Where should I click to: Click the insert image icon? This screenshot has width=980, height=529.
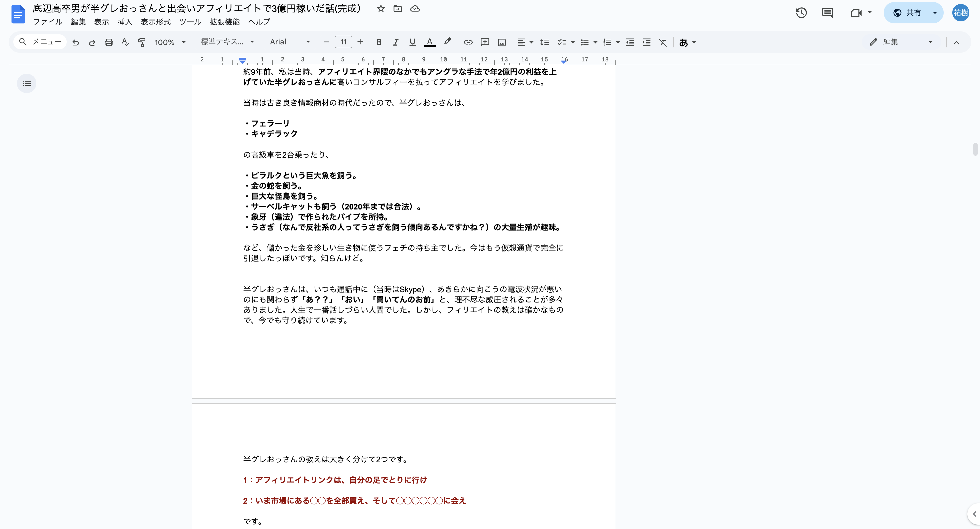(x=502, y=42)
